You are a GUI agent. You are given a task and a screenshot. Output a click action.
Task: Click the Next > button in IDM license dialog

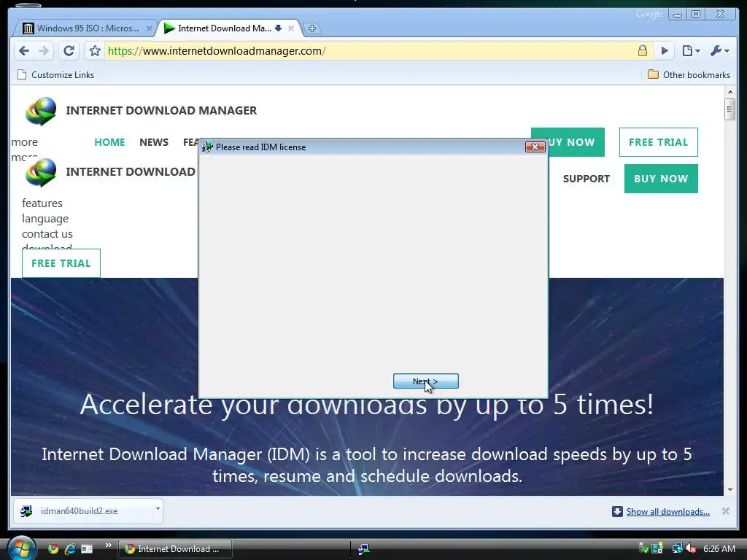425,381
